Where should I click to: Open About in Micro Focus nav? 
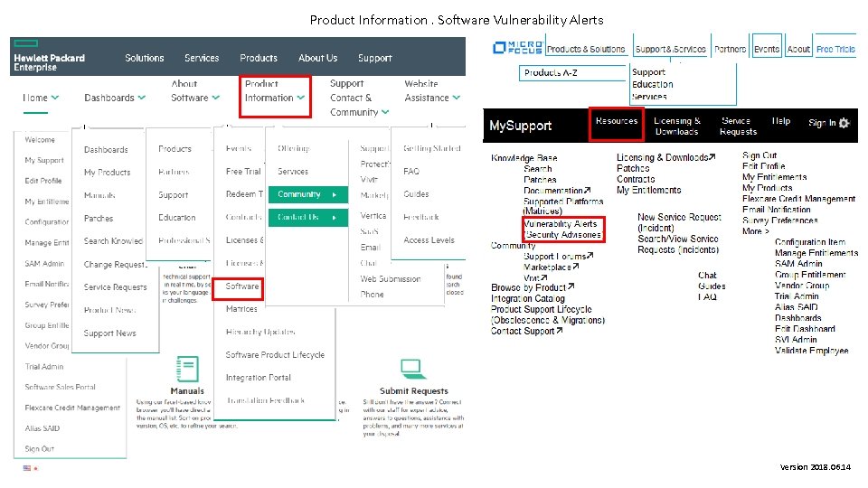798,49
